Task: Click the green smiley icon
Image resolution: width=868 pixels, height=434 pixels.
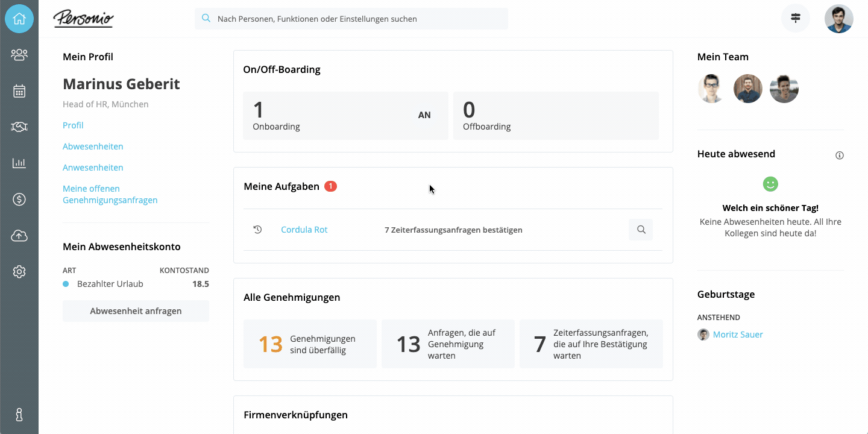Action: (770, 184)
